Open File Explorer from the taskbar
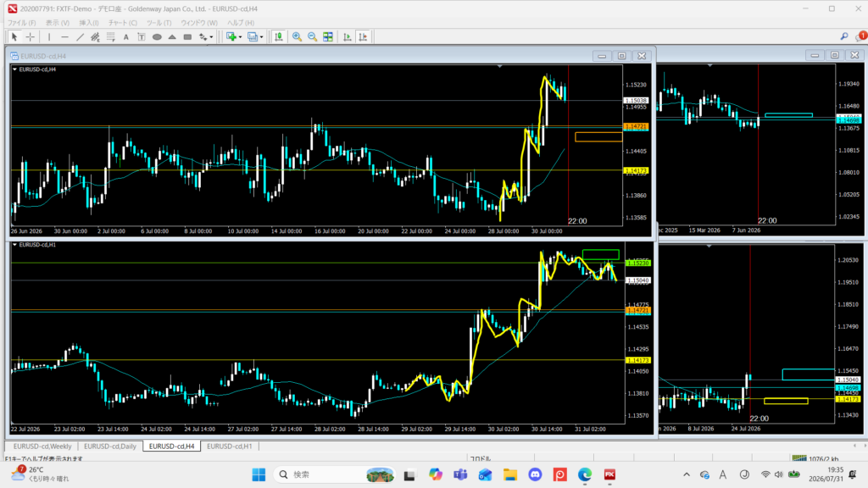Viewport: 868px width, 488px height. click(x=509, y=474)
